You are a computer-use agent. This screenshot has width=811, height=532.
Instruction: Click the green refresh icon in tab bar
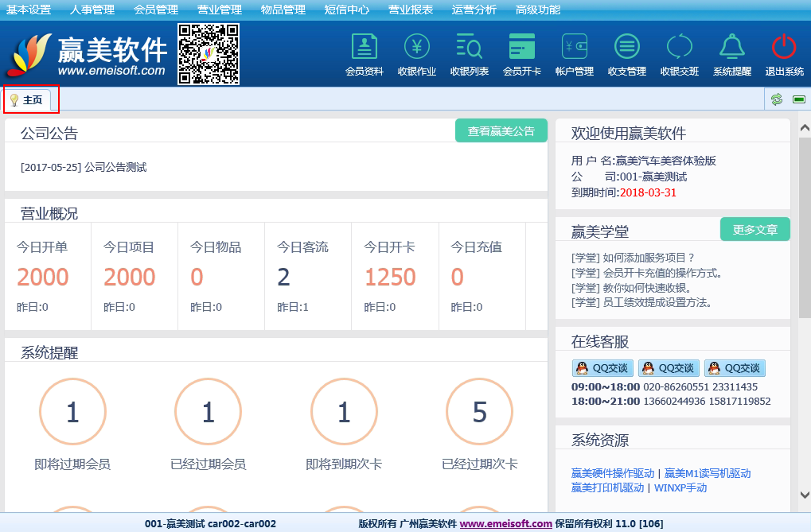777,99
